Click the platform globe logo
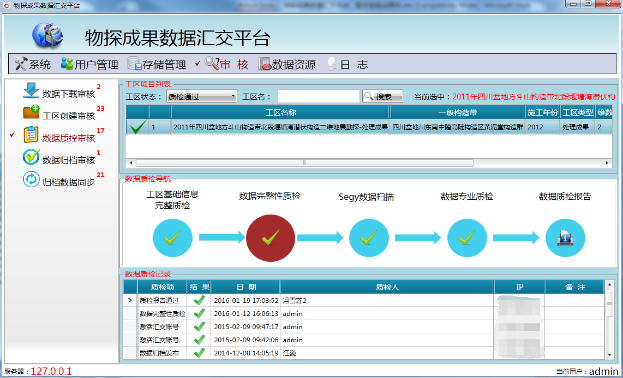This screenshot has width=623, height=378. [47, 35]
